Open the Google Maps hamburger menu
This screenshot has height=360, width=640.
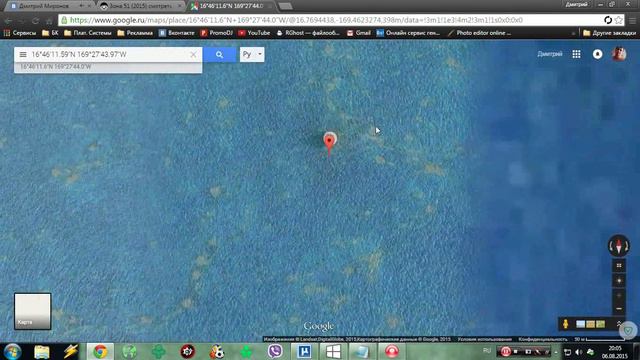(23, 54)
